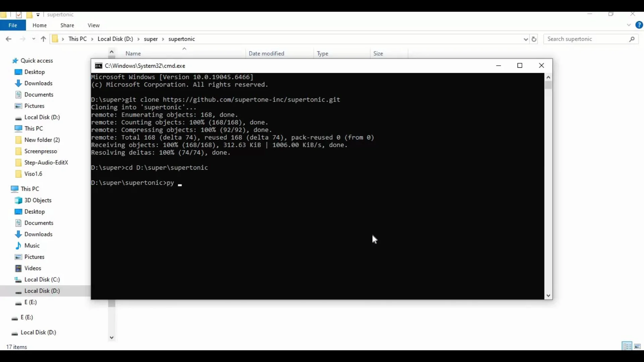Image resolution: width=644 pixels, height=362 pixels.
Task: Expand the recent locations dropdown beside navigation arrows
Action: tap(34, 39)
